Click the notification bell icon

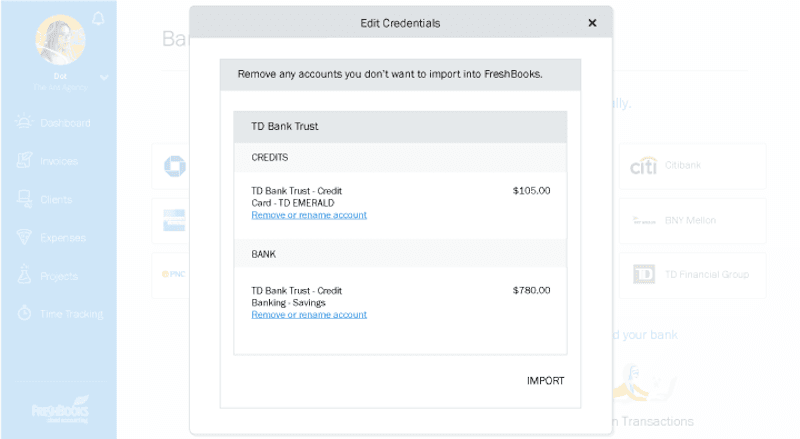[x=98, y=18]
